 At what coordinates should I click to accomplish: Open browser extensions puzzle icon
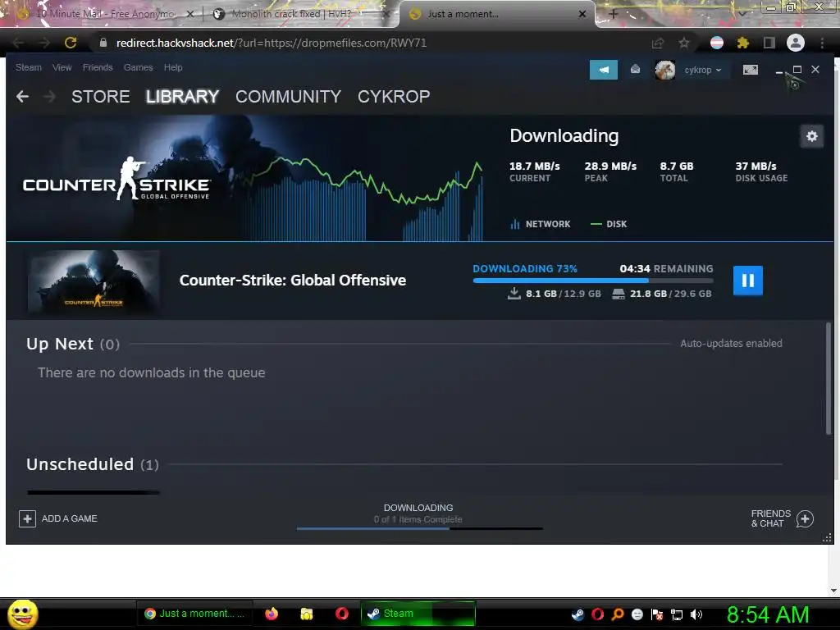743,43
